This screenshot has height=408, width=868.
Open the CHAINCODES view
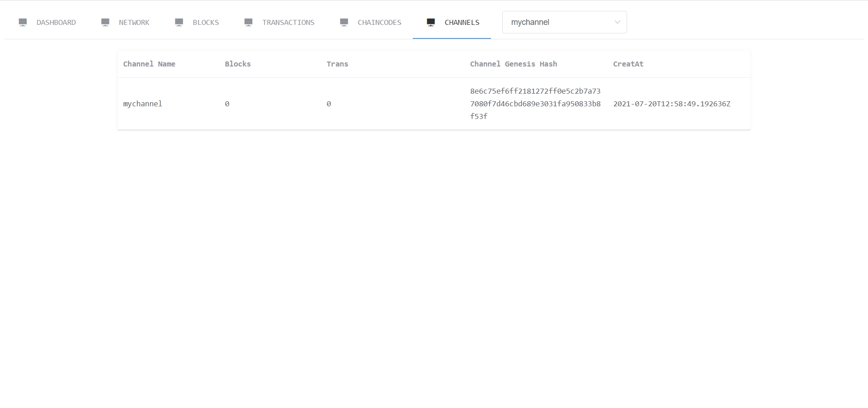pos(380,22)
